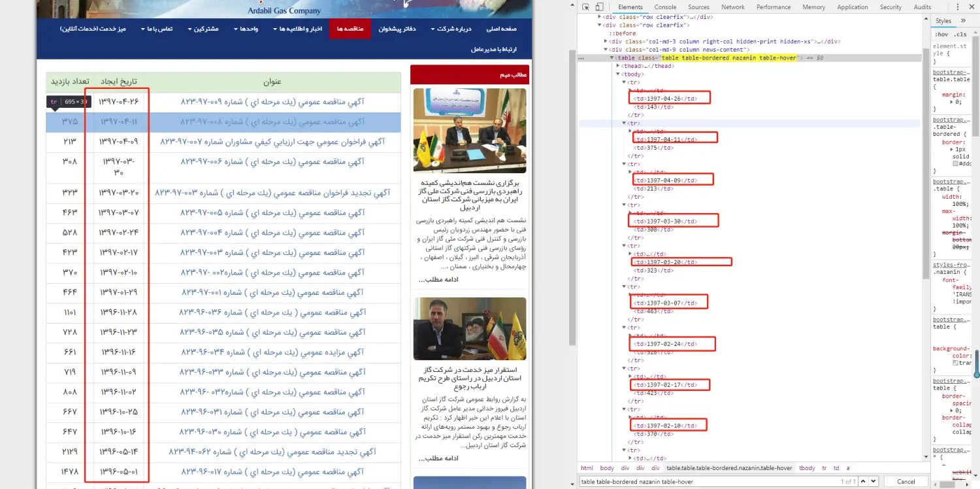Open میز خدمت (خدمات آنلاین) menu item

(93, 29)
